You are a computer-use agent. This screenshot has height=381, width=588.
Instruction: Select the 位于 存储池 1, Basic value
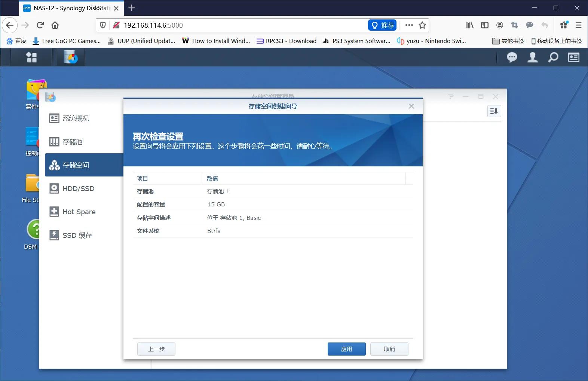(234, 218)
